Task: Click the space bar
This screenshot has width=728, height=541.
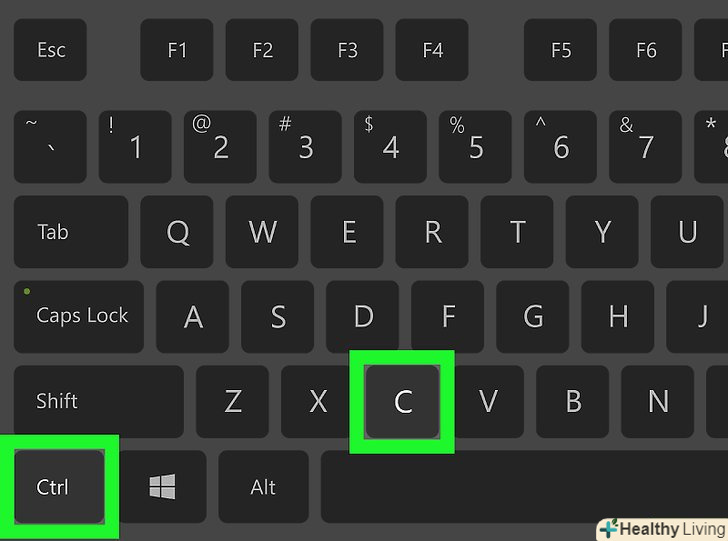Action: 524,487
